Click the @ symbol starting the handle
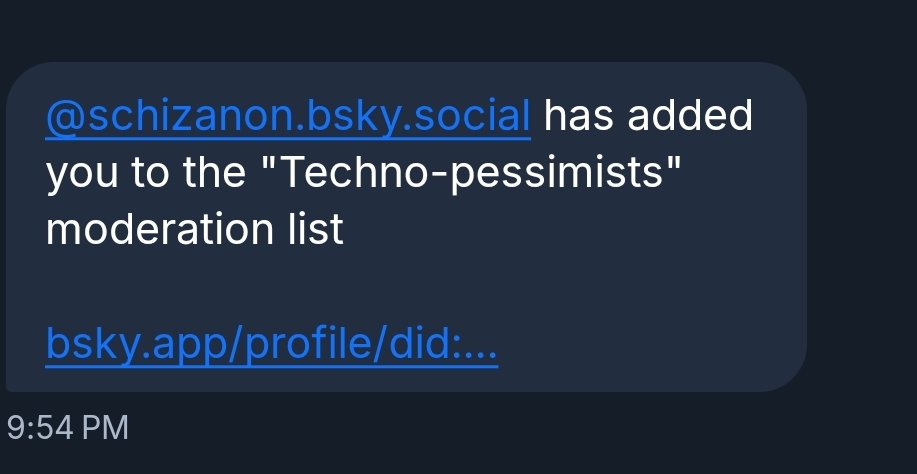The image size is (917, 474). pyautogui.click(x=66, y=118)
